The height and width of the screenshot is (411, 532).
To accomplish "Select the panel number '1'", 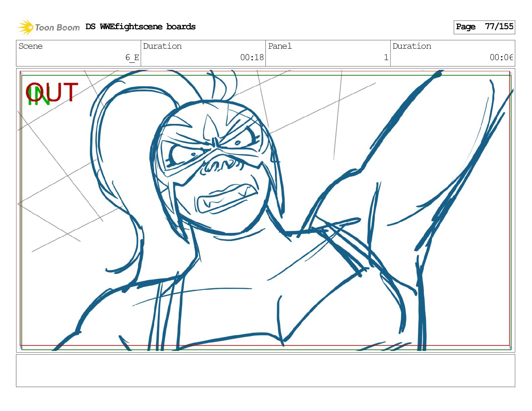I will (x=386, y=57).
